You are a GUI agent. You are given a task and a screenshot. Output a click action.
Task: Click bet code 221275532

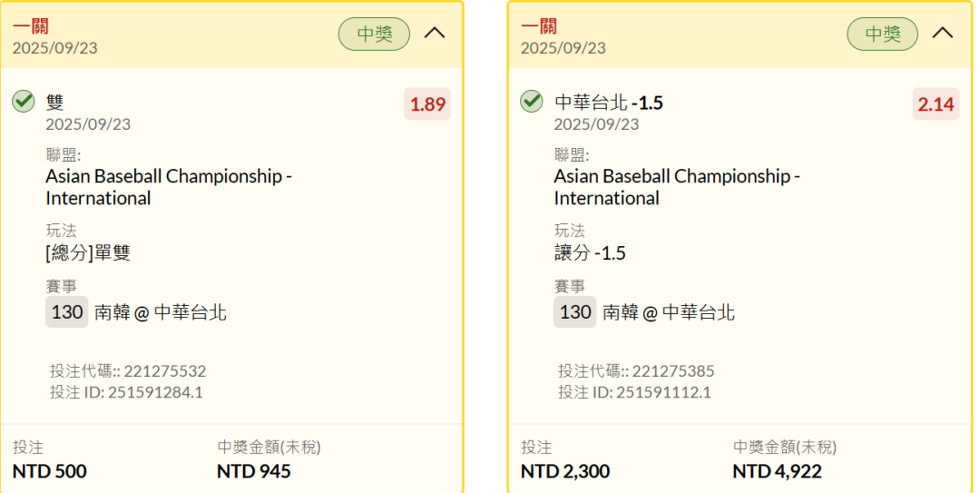click(164, 370)
